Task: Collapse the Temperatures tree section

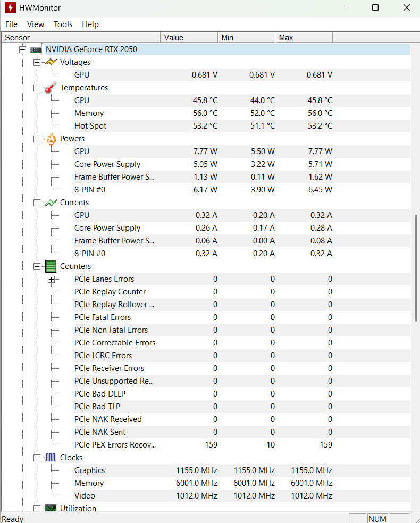Action: click(37, 88)
